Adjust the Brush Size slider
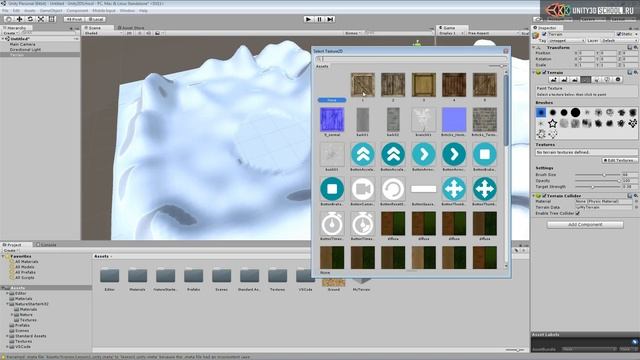 598,175
